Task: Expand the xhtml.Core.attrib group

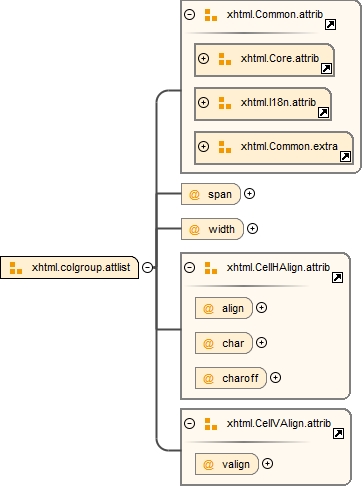Action: (x=203, y=59)
